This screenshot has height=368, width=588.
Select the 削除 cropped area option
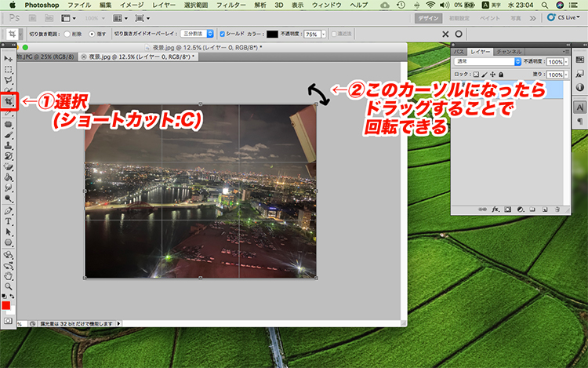click(67, 34)
